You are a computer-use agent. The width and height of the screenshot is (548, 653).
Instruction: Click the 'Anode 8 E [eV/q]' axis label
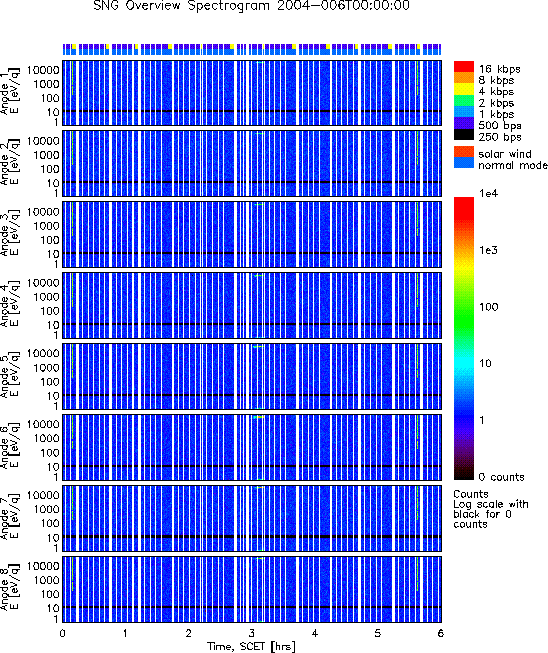10,588
